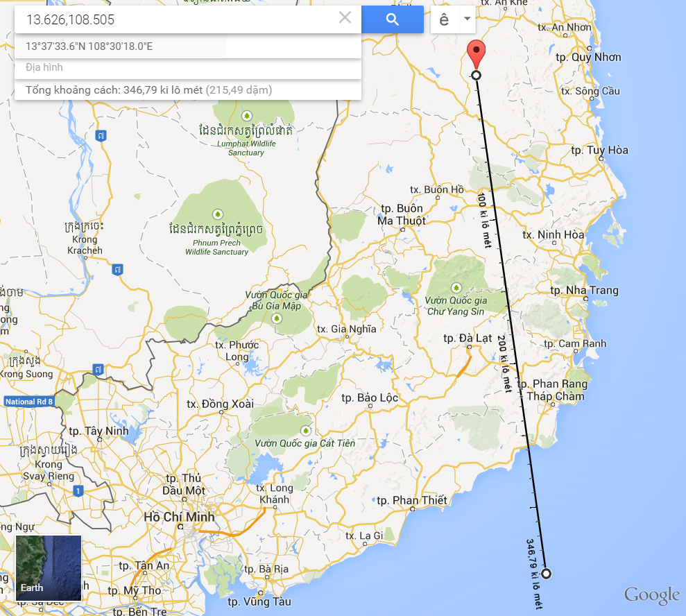686x616 pixels.
Task: Click the Phnum Prech Wildlife Sanctuary tree icon
Action: pyautogui.click(x=217, y=214)
